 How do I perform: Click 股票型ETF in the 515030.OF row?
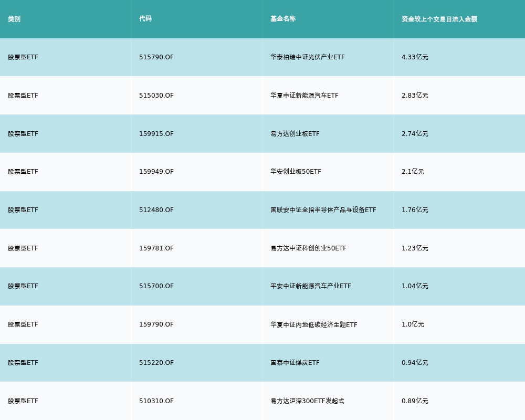23,96
